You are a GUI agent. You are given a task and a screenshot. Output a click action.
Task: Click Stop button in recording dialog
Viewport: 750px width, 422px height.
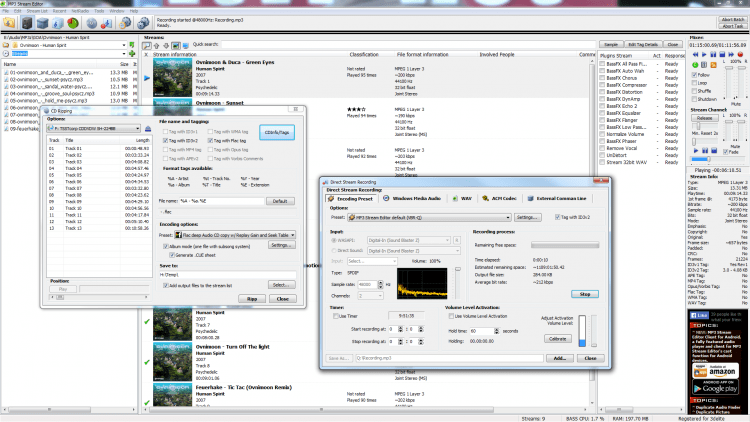[585, 294]
